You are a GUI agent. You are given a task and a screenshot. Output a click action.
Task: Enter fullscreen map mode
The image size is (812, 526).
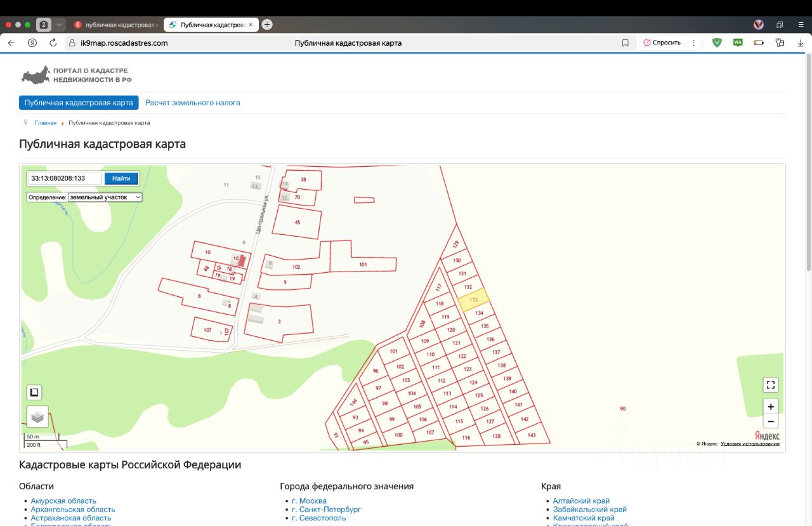(x=770, y=385)
